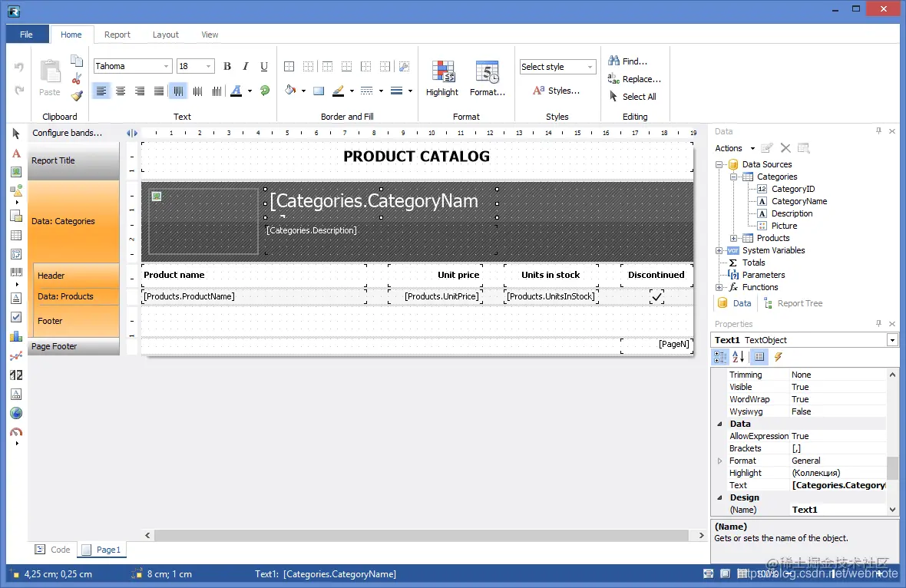
Task: Switch to the Report ribbon tab
Action: click(117, 35)
